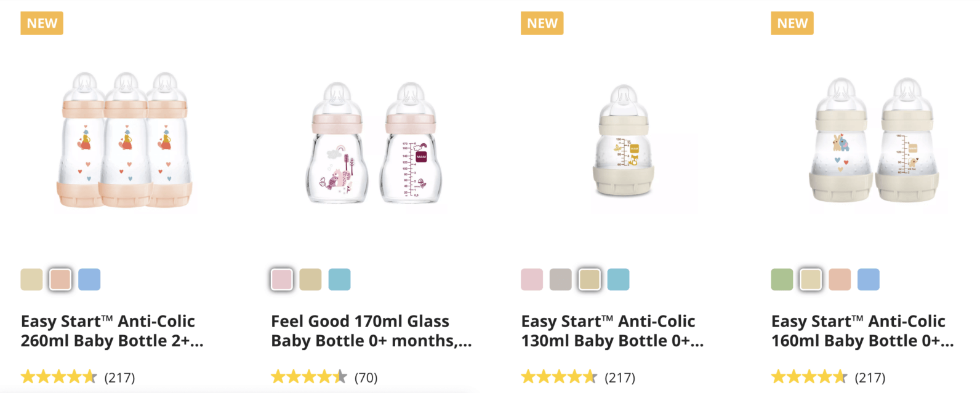This screenshot has width=980, height=393.
Task: Pick grey swatch for 130ml bottle
Action: (561, 280)
